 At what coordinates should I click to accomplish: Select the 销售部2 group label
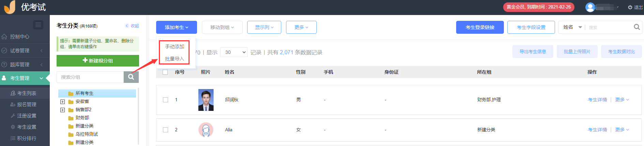[84, 109]
